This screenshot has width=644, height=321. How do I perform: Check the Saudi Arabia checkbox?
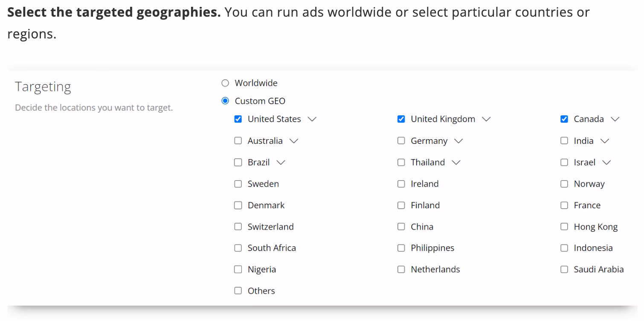(x=564, y=269)
